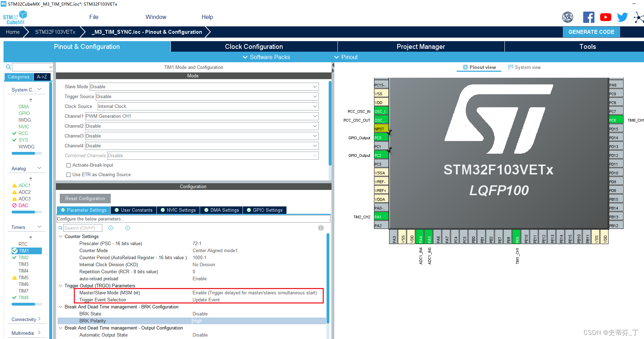Image resolution: width=644 pixels, height=339 pixels.
Task: Collapse the Counter Settings section
Action: click(x=60, y=236)
